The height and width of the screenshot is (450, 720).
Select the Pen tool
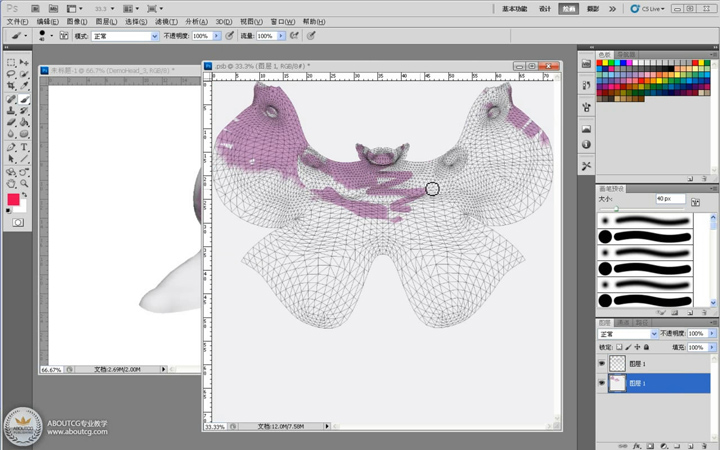coord(11,147)
